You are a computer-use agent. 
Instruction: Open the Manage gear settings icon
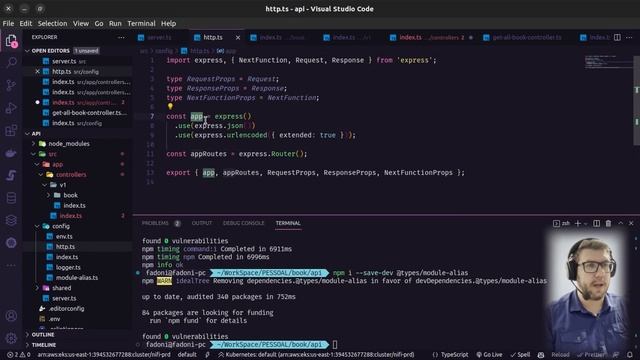click(x=11, y=338)
